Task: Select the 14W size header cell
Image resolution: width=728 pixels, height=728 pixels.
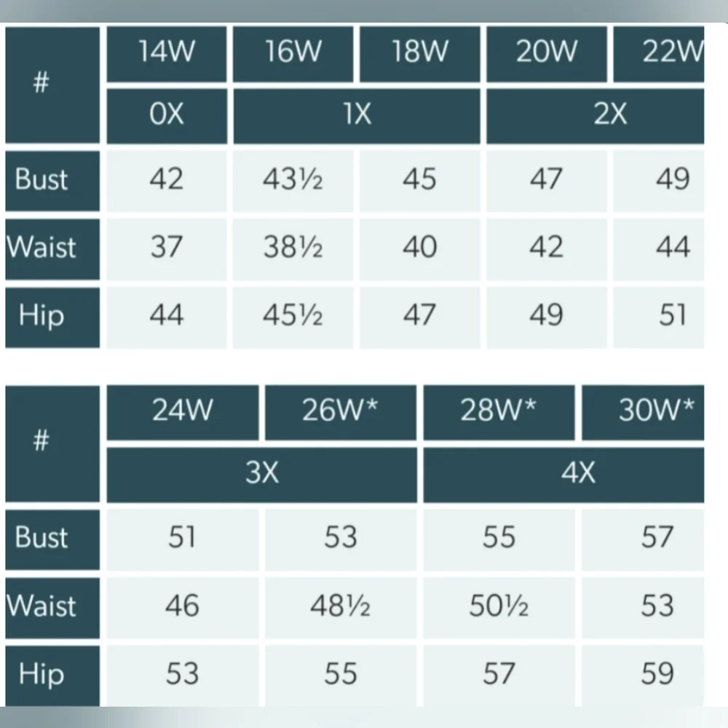Action: coord(167,54)
